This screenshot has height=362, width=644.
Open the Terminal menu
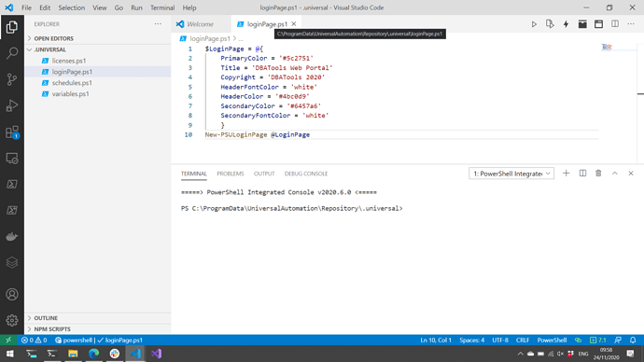[162, 7]
